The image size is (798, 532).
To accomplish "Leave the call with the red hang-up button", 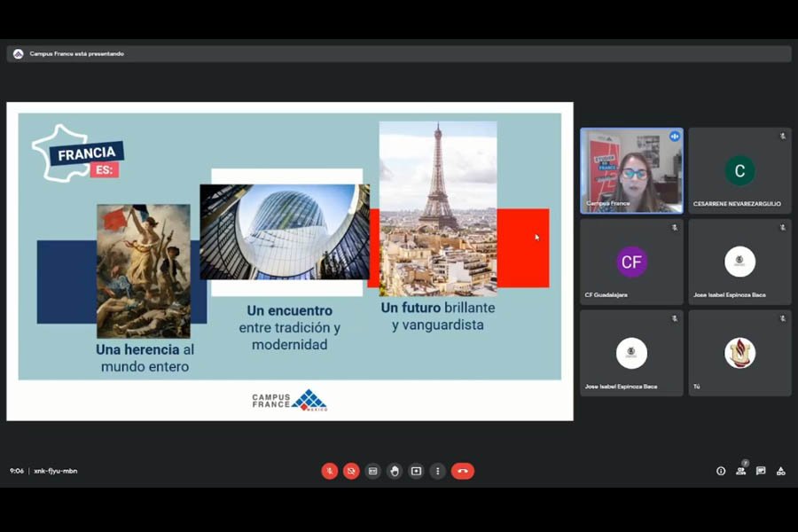I will [x=463, y=471].
